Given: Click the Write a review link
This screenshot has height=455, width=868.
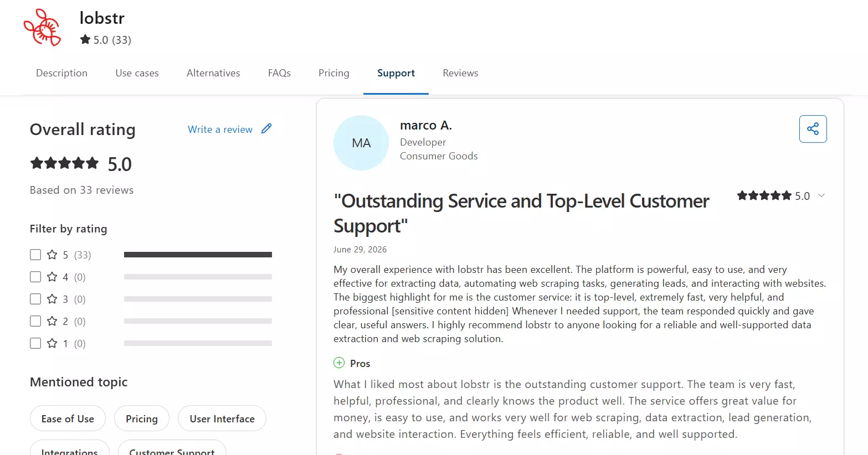Looking at the screenshot, I should [x=220, y=129].
